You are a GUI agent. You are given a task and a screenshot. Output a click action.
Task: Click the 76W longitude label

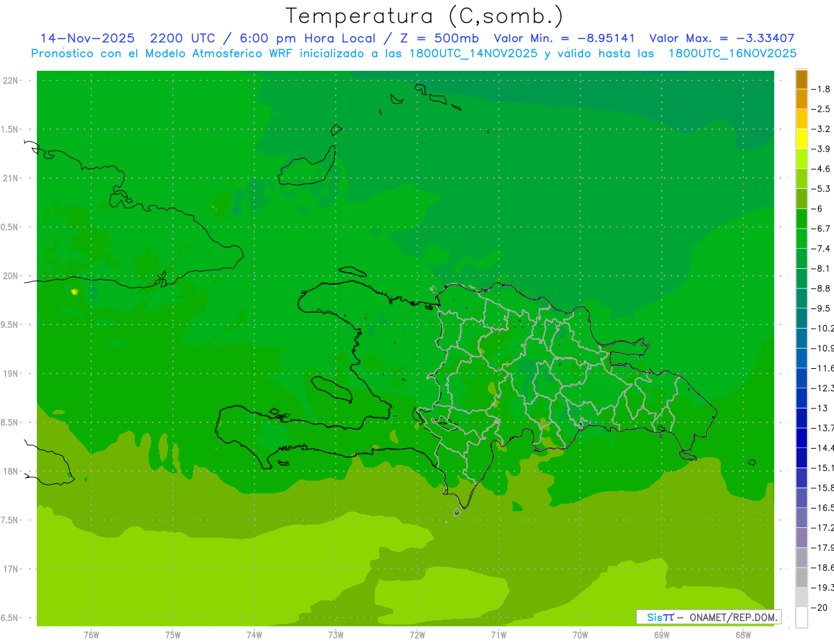pyautogui.click(x=91, y=634)
